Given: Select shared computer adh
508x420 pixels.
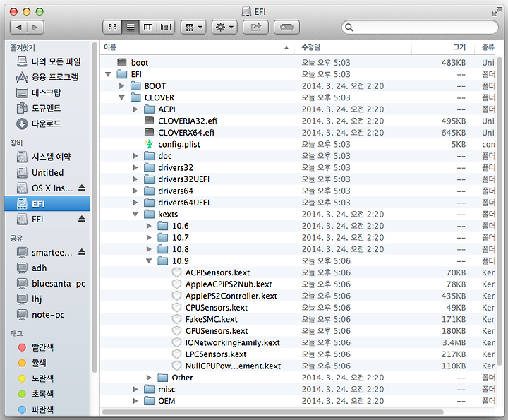Looking at the screenshot, I should pyautogui.click(x=32, y=268).
